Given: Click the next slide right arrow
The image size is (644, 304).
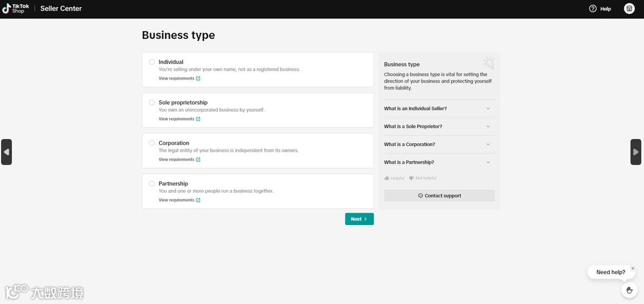Looking at the screenshot, I should pos(636,152).
